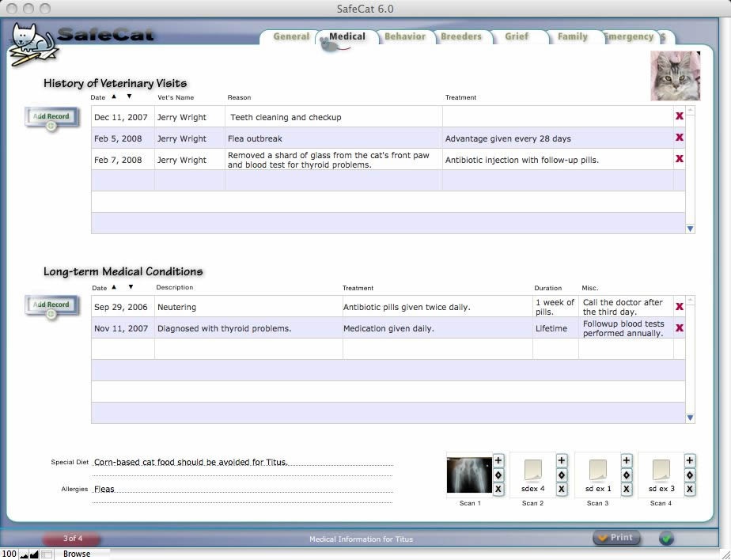Click the Call the doctor after third day cell
This screenshot has width=731, height=560.
click(626, 307)
